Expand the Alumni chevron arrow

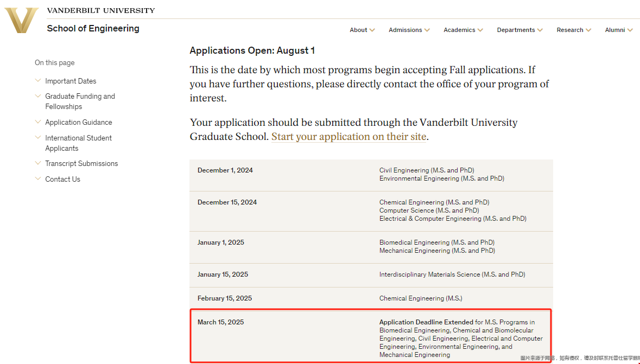[630, 30]
